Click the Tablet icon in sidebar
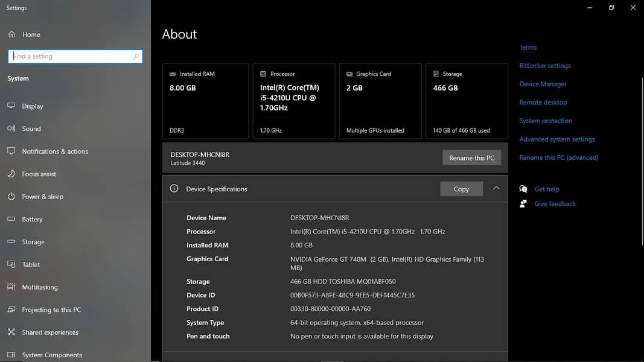This screenshot has height=362, width=644. [11, 264]
